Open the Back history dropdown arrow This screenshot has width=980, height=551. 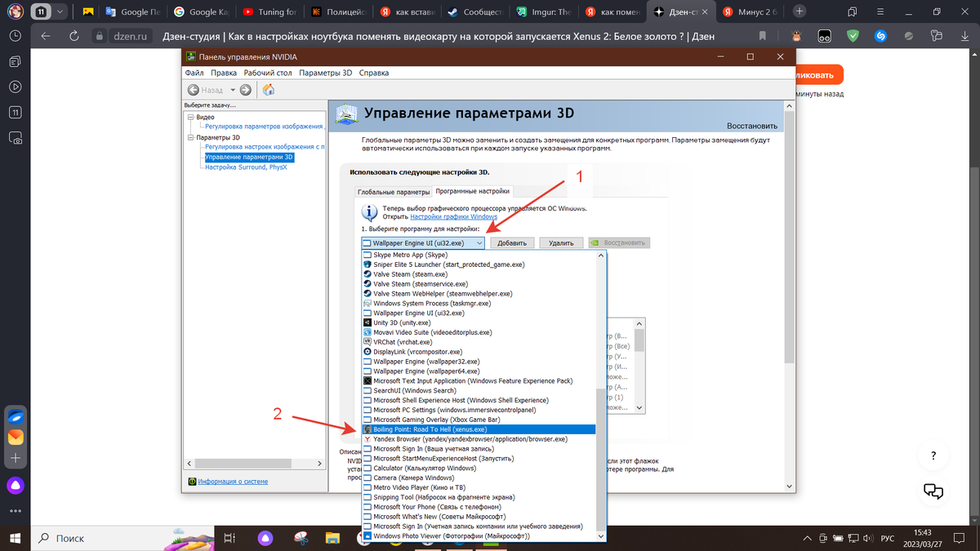(233, 90)
